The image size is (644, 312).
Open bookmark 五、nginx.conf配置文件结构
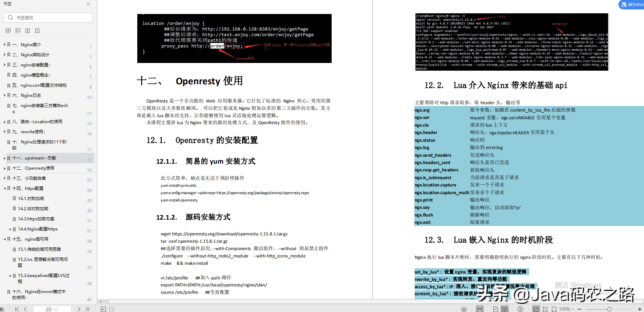(39, 85)
